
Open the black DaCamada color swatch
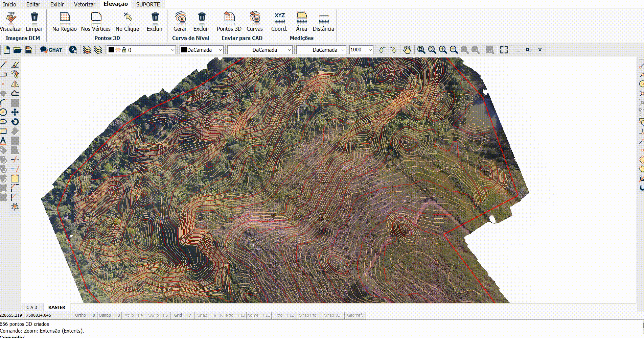click(x=202, y=50)
